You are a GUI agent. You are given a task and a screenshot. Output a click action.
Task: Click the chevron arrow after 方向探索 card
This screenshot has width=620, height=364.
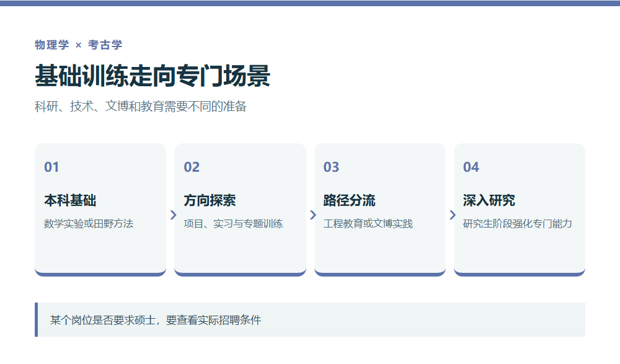point(312,215)
